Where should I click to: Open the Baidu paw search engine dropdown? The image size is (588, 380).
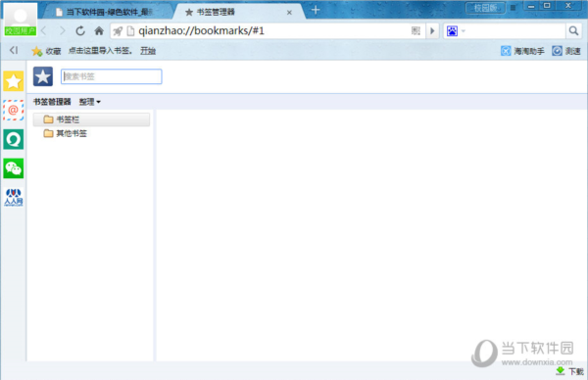click(456, 30)
